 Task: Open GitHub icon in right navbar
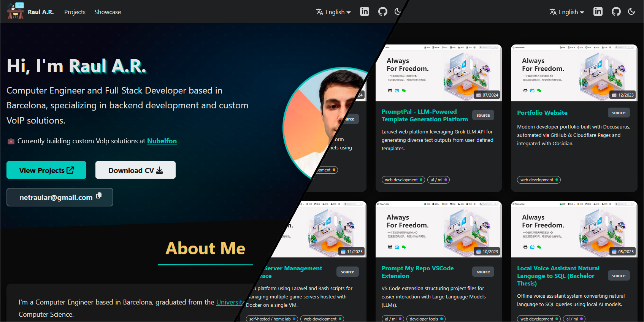click(616, 11)
